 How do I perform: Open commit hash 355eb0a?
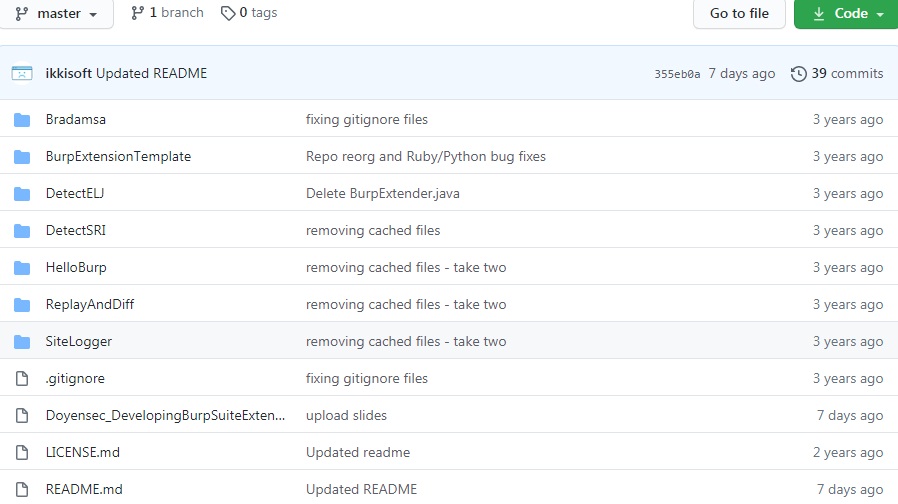tap(677, 74)
